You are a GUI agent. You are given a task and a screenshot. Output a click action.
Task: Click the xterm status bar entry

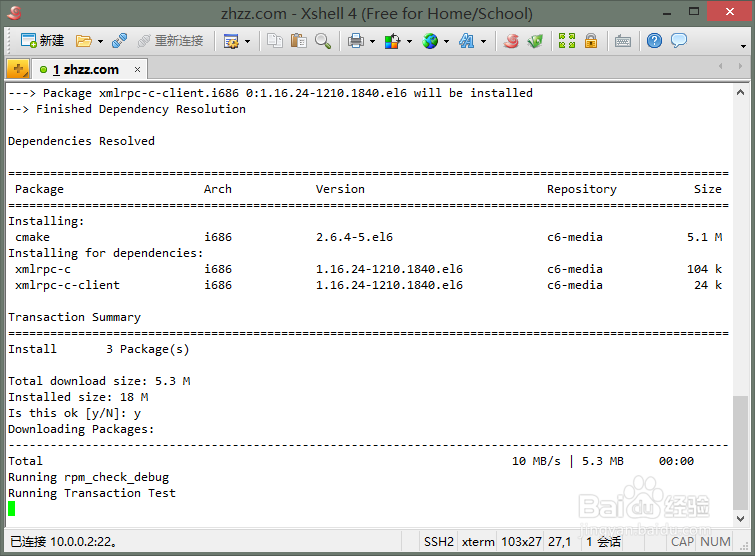pos(478,542)
